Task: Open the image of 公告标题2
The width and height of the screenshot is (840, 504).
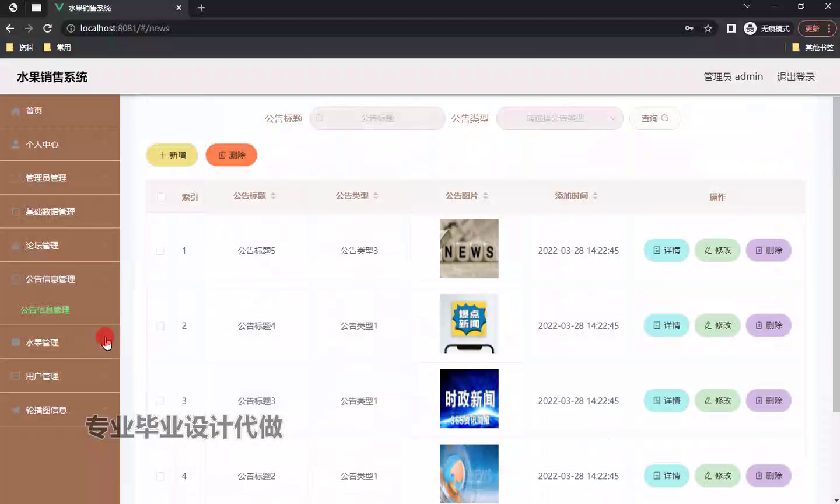Action: [469, 474]
